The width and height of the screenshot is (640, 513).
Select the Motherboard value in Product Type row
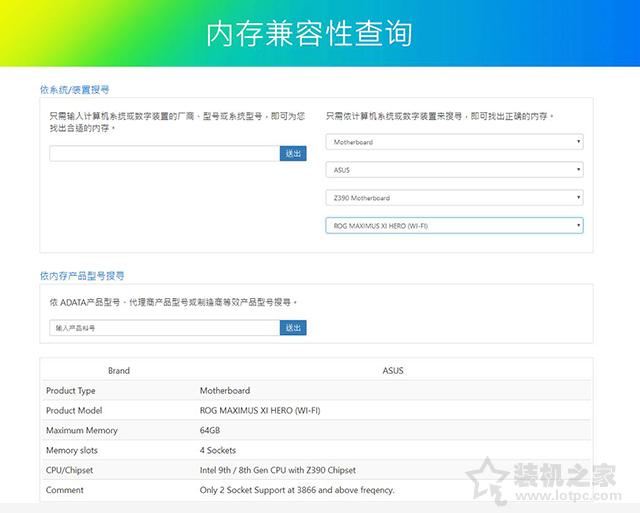[x=225, y=391]
